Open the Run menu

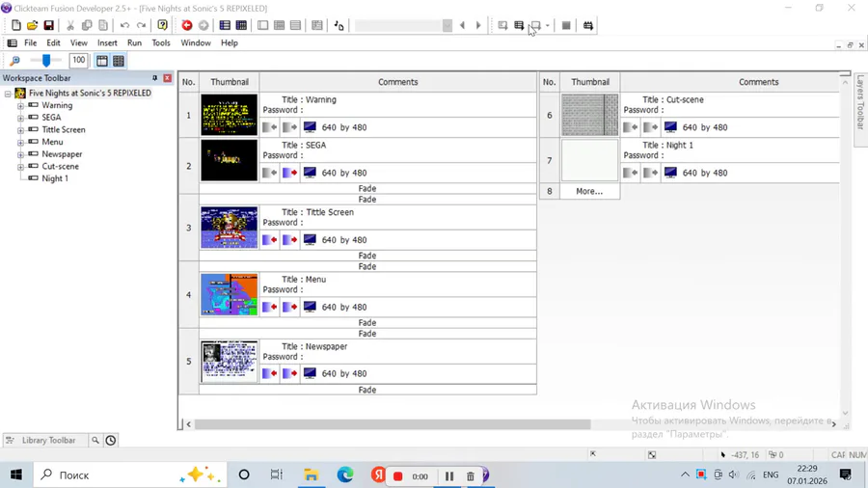click(x=134, y=42)
